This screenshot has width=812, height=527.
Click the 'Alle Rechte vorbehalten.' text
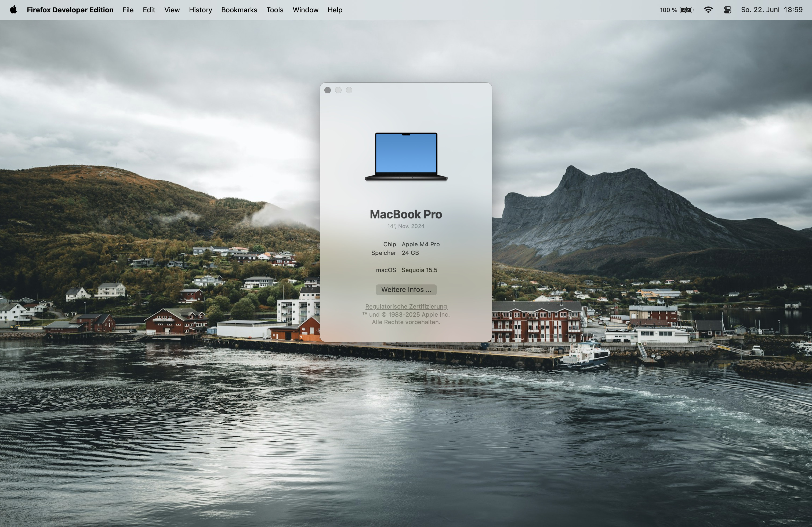click(x=406, y=322)
